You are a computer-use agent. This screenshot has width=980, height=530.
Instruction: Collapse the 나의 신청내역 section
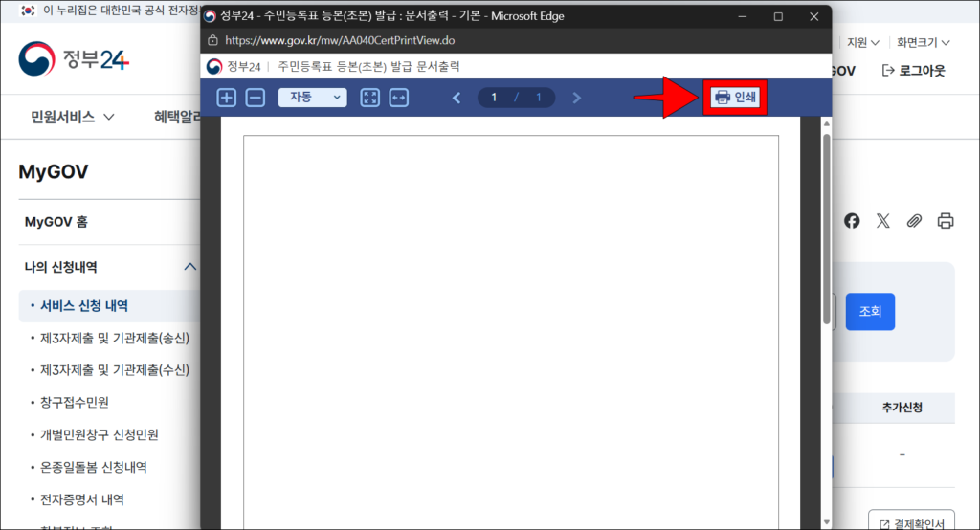point(189,267)
